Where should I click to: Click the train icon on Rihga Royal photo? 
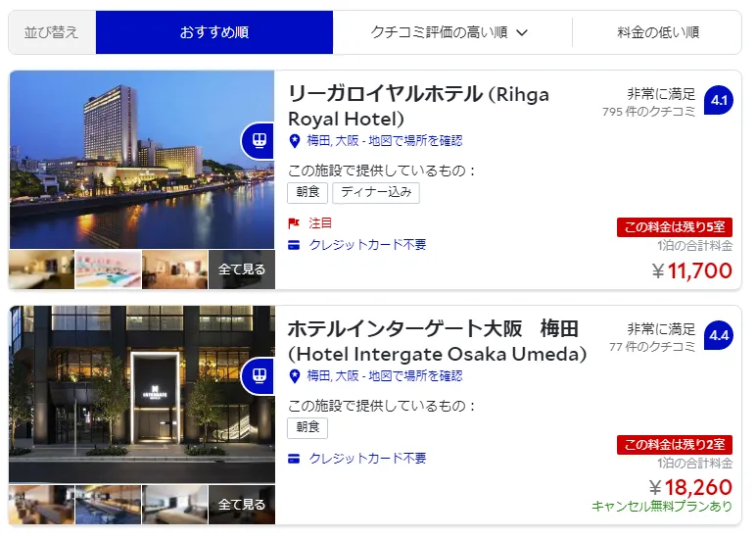click(260, 140)
